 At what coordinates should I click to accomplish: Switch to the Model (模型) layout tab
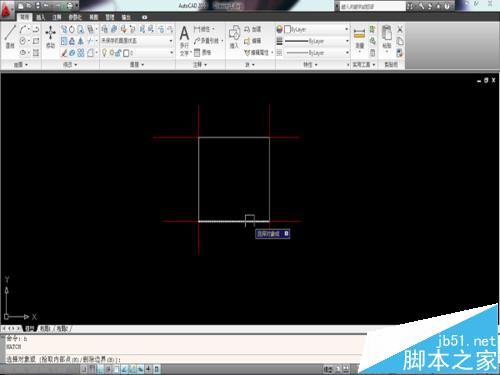tap(30, 329)
